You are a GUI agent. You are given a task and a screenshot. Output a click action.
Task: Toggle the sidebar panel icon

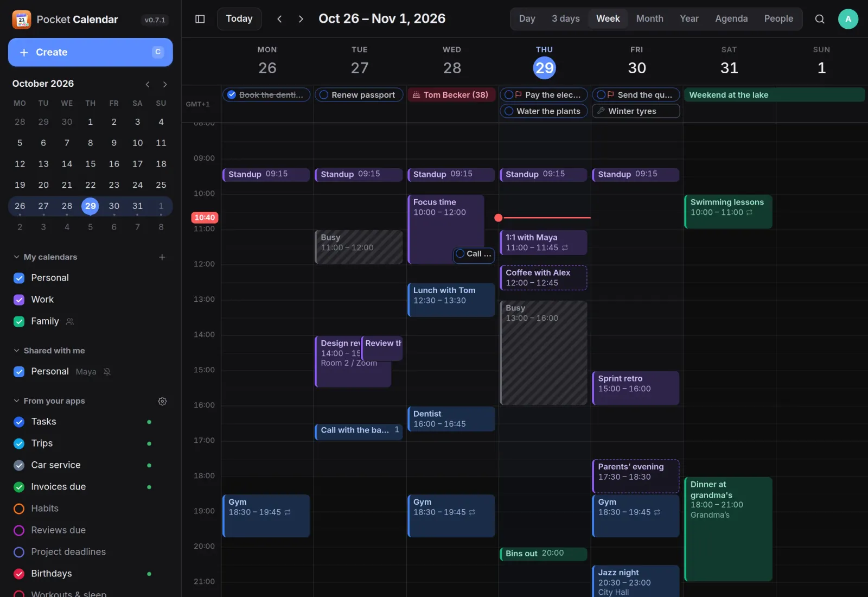pos(200,19)
